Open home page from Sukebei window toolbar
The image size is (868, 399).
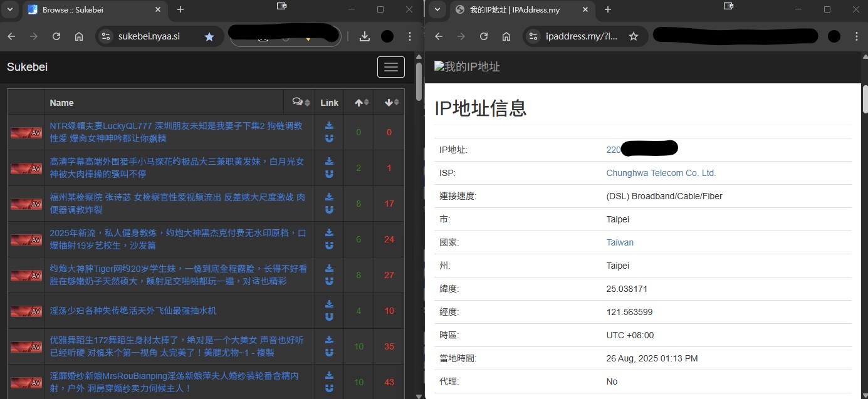click(x=79, y=36)
